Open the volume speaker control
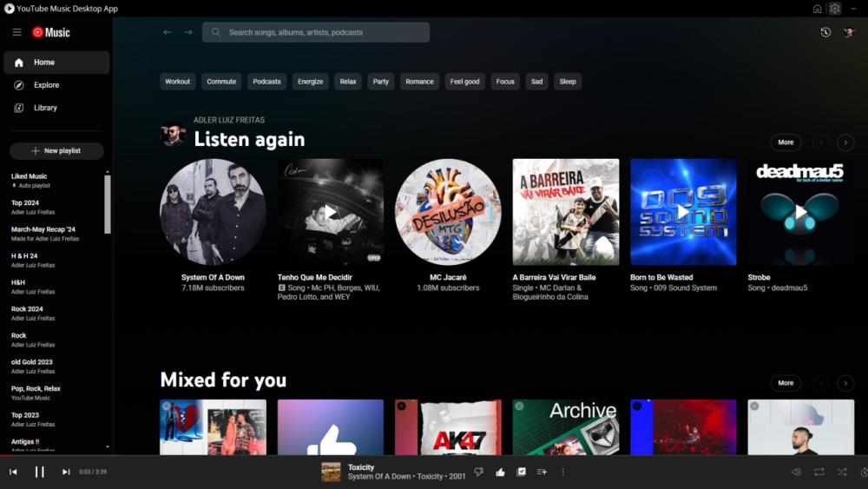Viewport: 868px width, 489px height. 796,472
